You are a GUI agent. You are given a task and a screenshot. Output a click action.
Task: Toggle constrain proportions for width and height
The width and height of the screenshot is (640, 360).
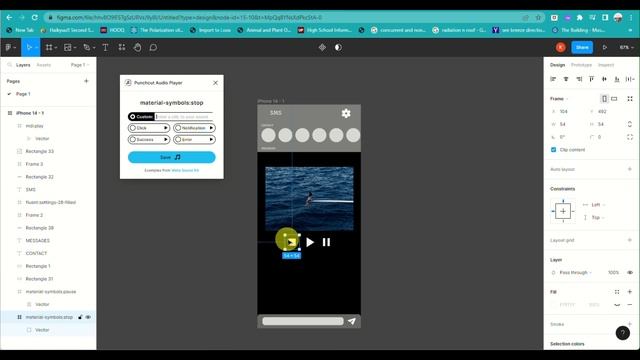630,124
